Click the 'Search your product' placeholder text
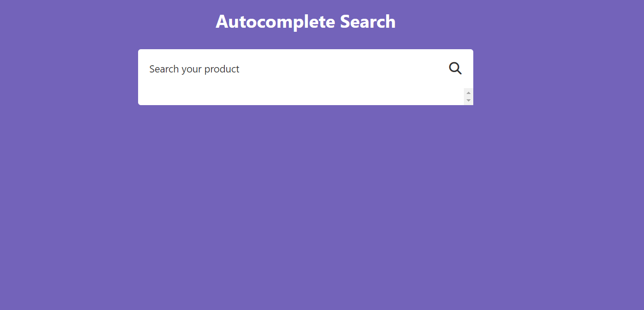 (194, 69)
